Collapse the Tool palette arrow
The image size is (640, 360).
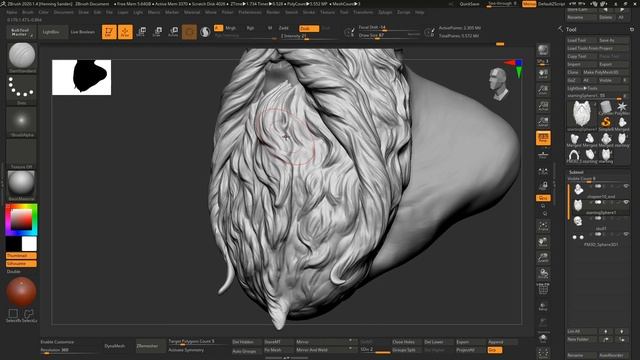560,29
